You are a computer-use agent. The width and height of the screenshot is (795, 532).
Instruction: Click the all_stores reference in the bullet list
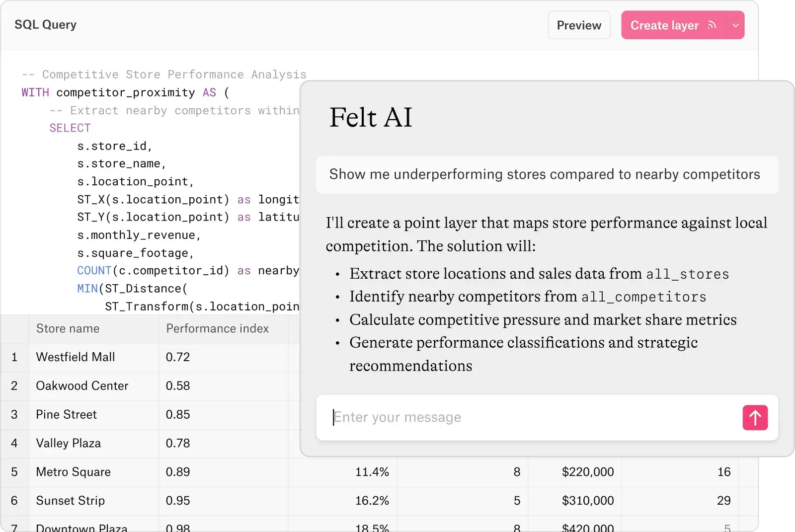pos(688,274)
